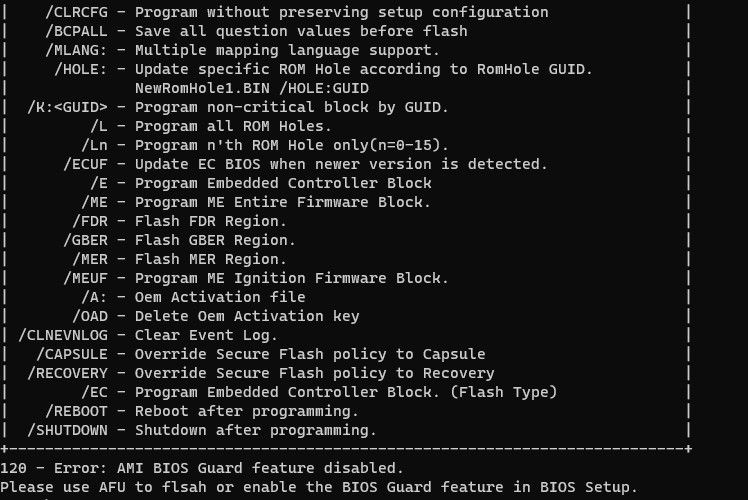Image resolution: width=748 pixels, height=500 pixels.
Task: Click the /RECOVERY option text
Action: pos(68,373)
